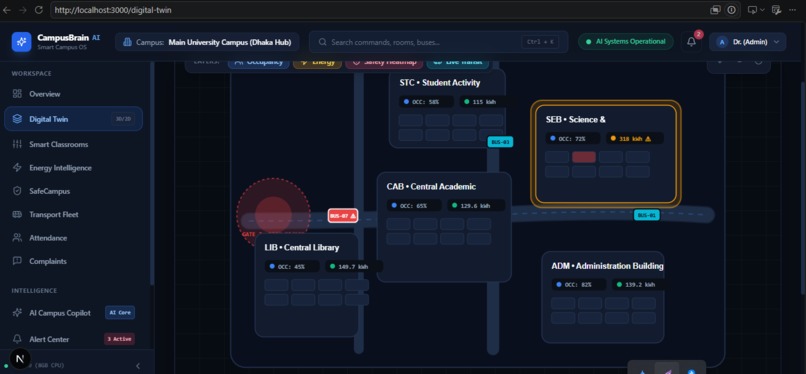
Task: Click the Ctrl + K shortcut hint
Action: click(540, 42)
